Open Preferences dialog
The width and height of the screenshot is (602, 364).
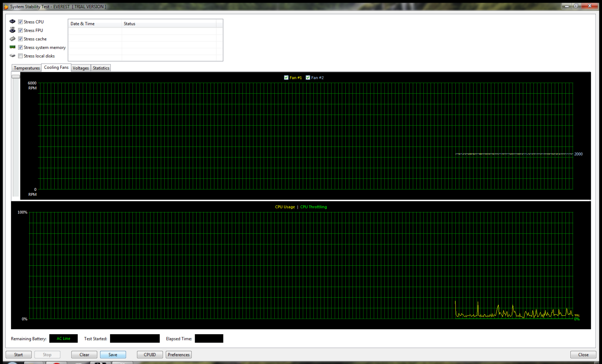click(x=179, y=355)
